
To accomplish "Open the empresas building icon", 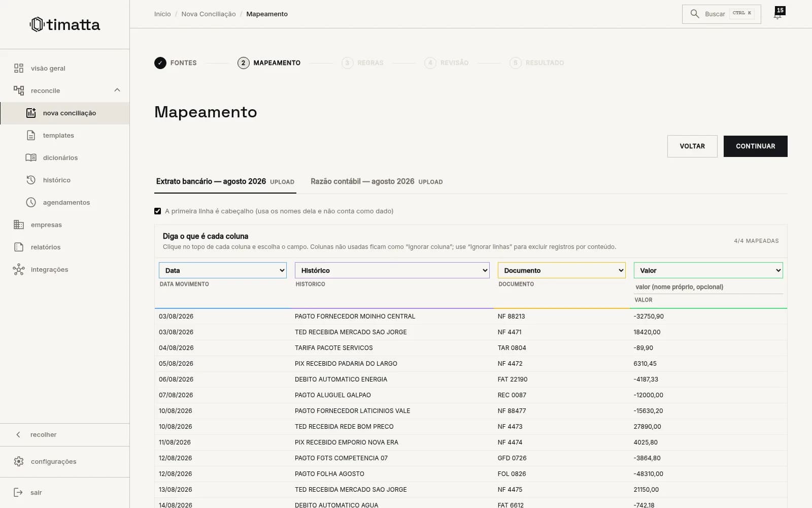I will click(x=19, y=225).
